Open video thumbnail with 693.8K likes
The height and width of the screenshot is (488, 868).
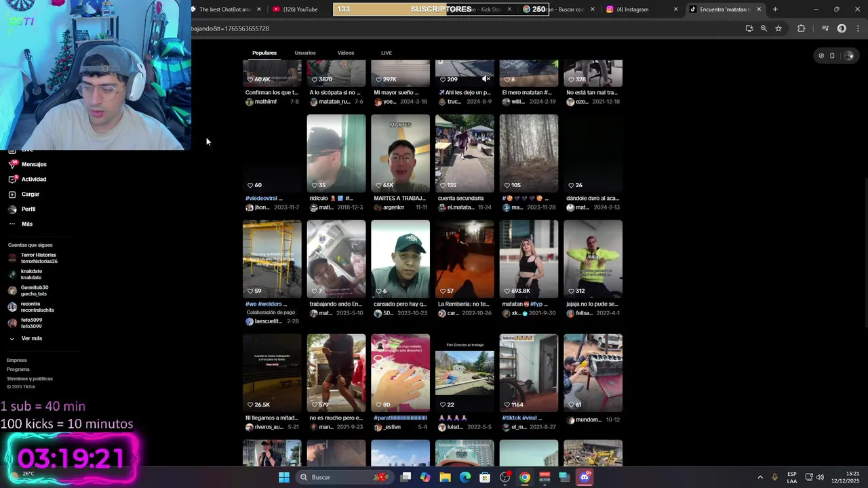click(529, 259)
